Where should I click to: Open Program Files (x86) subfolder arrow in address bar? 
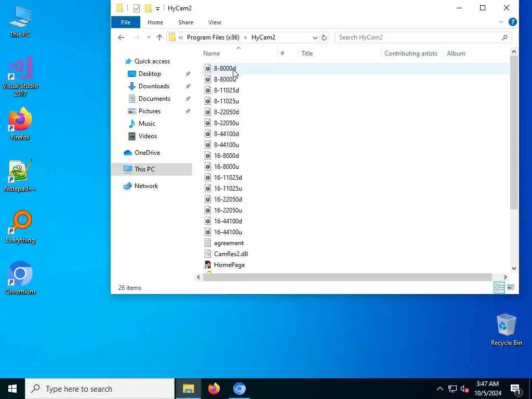pyautogui.click(x=245, y=37)
